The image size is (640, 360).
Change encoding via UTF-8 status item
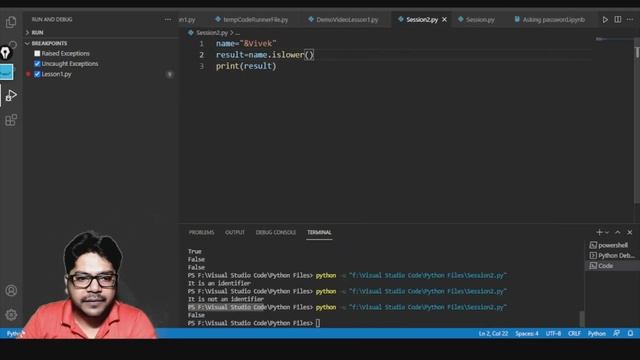tap(553, 333)
